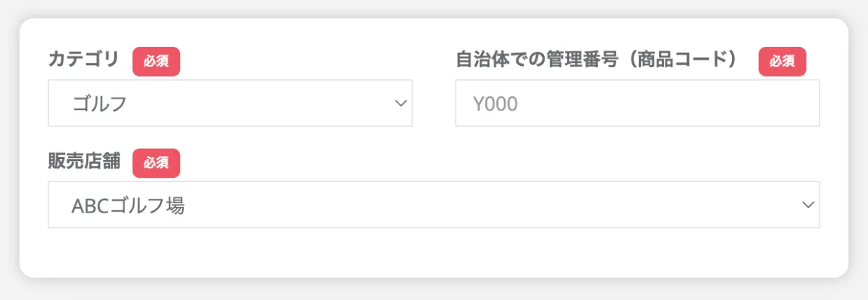This screenshot has height=300, width=868.
Task: Click the Y000 placeholder text
Action: coord(495,104)
